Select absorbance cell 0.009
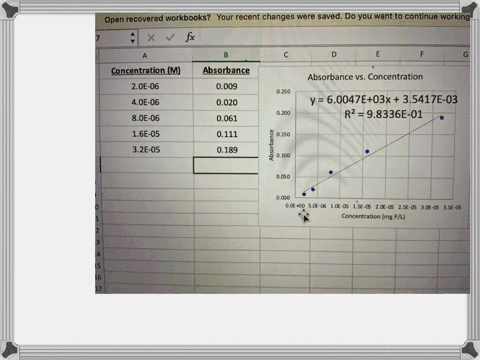Screen dimensions: 480x360 227,86
